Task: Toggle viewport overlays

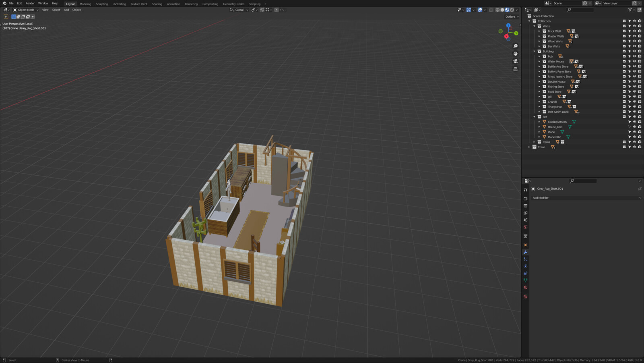Action: (480, 10)
